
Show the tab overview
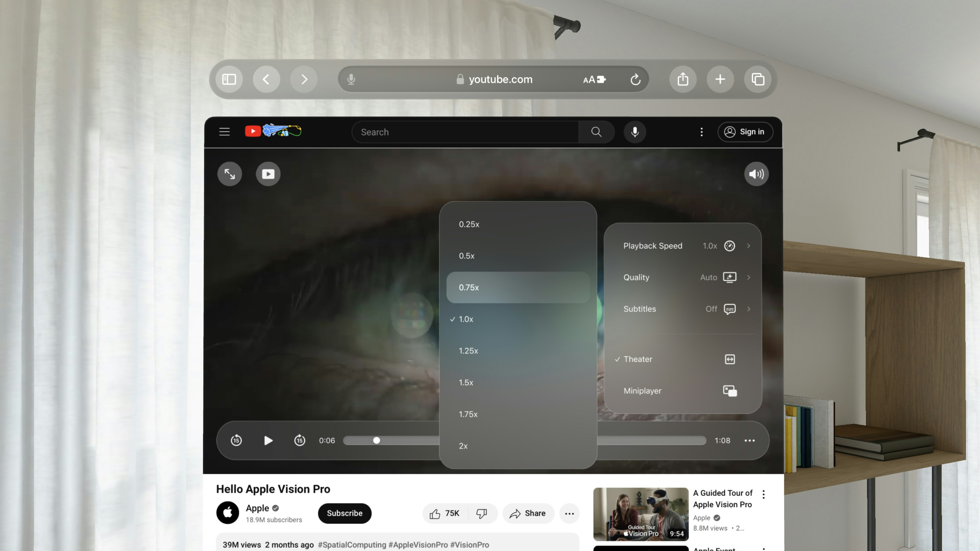point(758,79)
